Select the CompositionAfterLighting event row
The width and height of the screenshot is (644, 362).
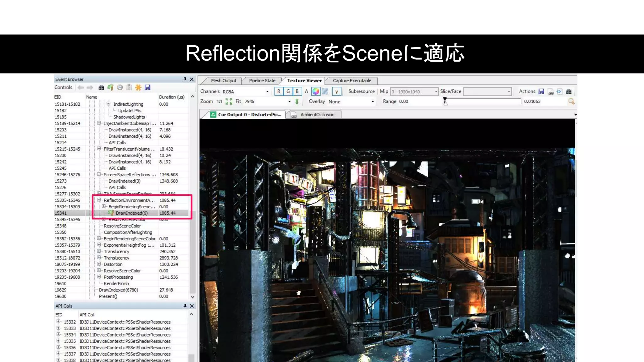[121, 232]
